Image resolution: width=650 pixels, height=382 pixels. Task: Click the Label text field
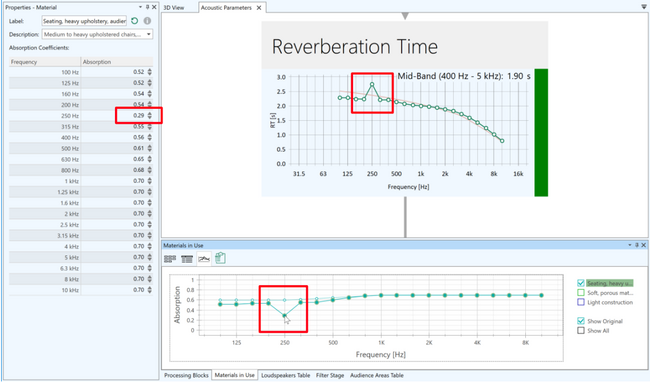(84, 21)
